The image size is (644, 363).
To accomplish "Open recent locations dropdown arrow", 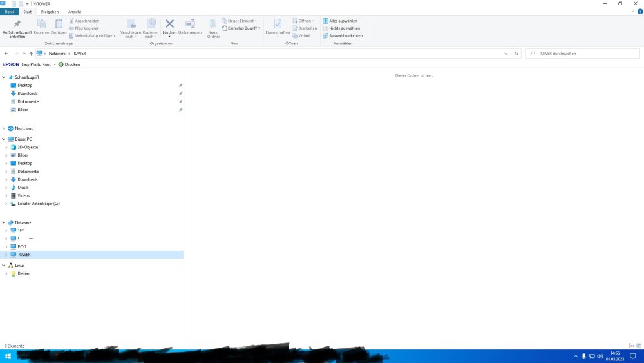I will point(24,54).
